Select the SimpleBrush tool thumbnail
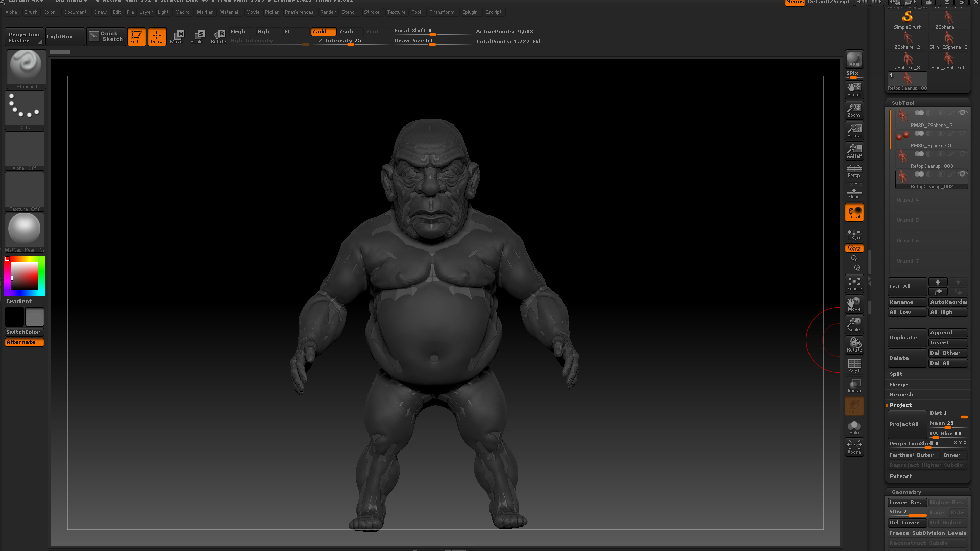The image size is (980, 551). pos(908,20)
